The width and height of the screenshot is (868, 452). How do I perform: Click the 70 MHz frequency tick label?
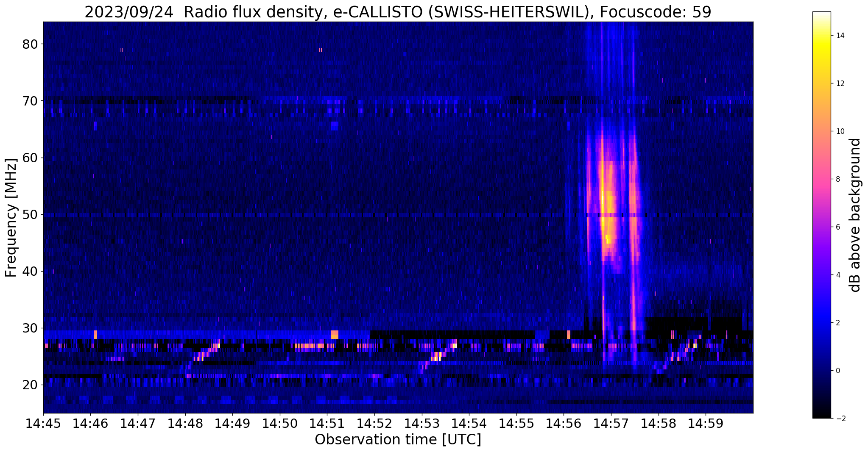pyautogui.click(x=30, y=101)
